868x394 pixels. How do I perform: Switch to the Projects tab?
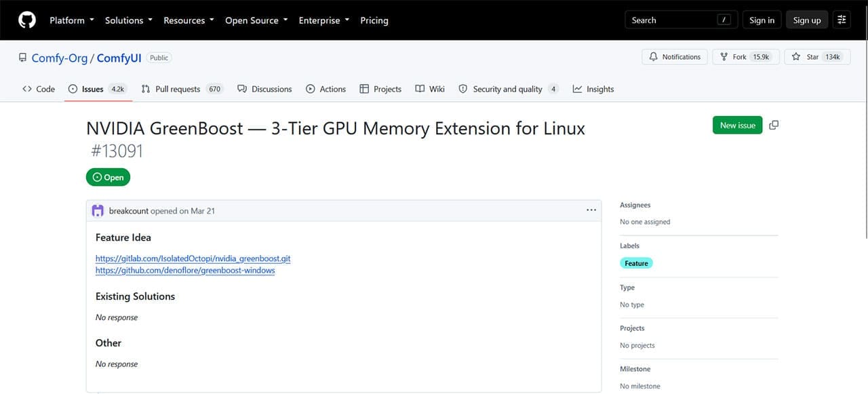point(380,89)
